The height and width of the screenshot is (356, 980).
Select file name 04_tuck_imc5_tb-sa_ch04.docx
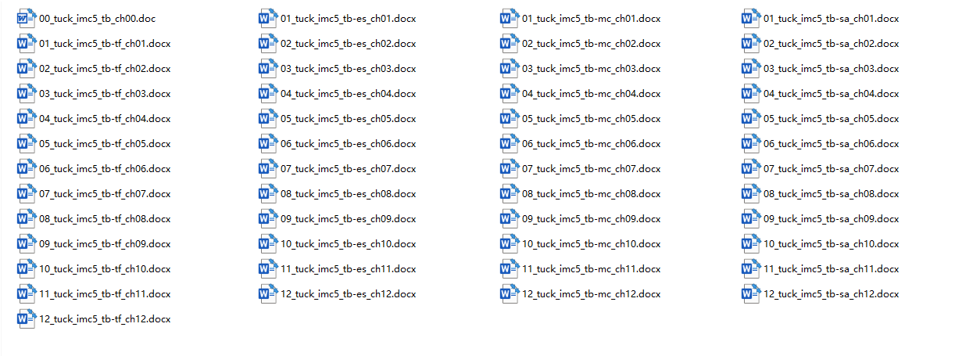pos(832,94)
